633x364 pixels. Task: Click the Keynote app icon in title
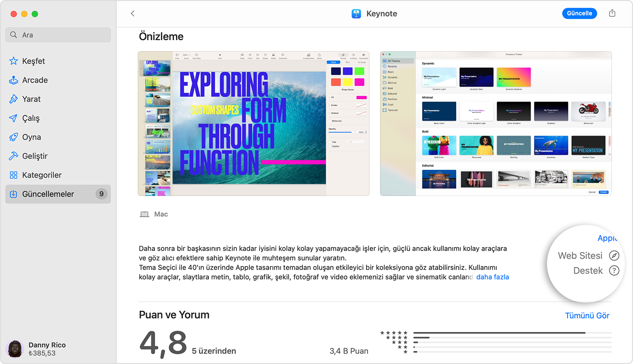click(x=356, y=14)
